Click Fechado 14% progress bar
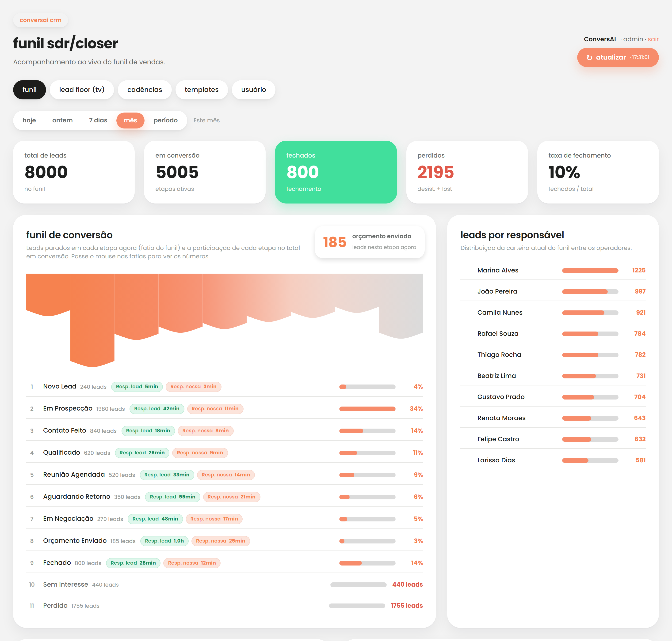This screenshot has height=641, width=672. pyautogui.click(x=367, y=563)
